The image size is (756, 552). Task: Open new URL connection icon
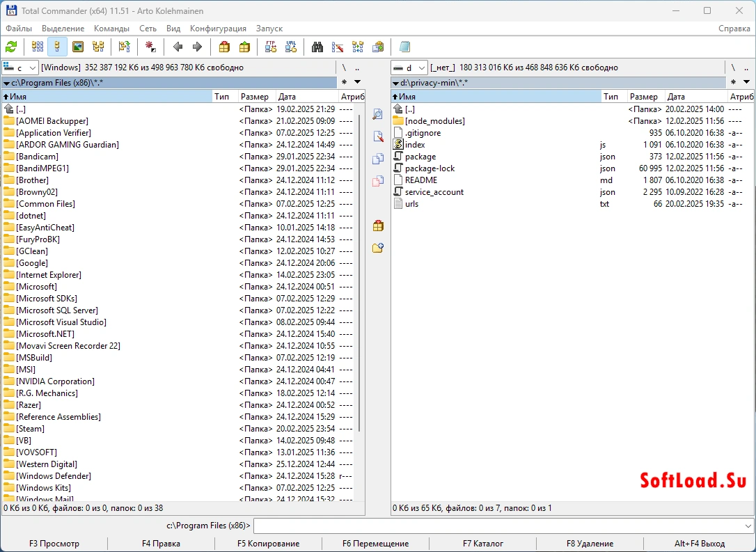[291, 47]
